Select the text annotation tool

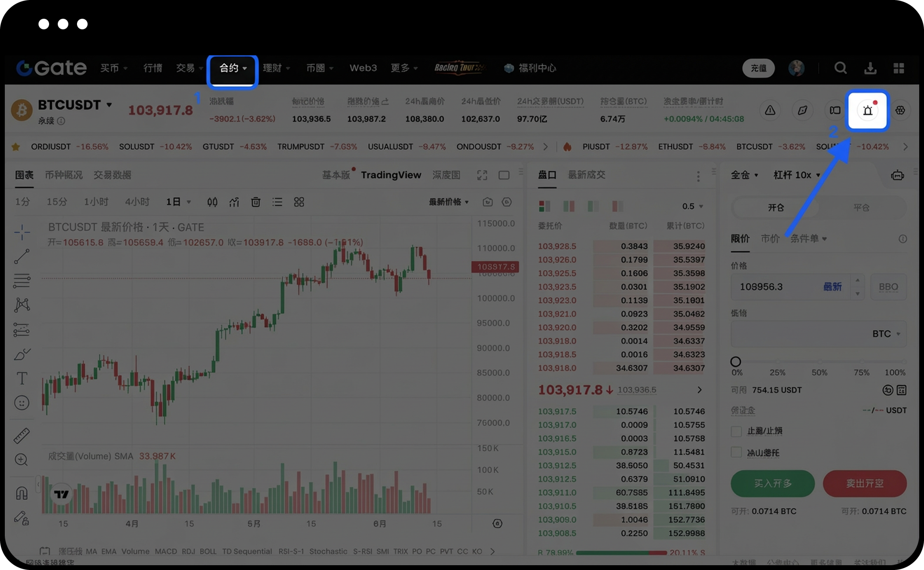click(x=22, y=378)
